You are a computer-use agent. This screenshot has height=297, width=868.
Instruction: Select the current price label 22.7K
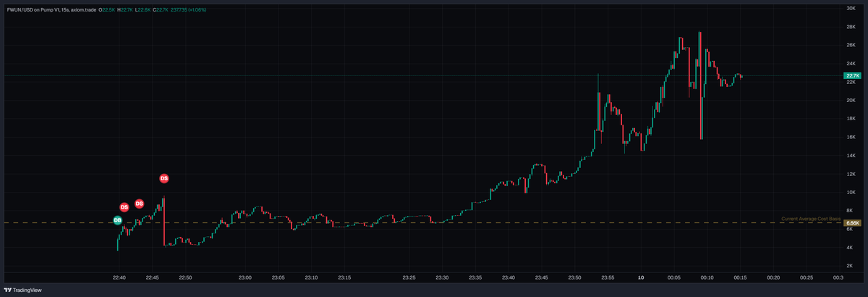click(x=852, y=75)
